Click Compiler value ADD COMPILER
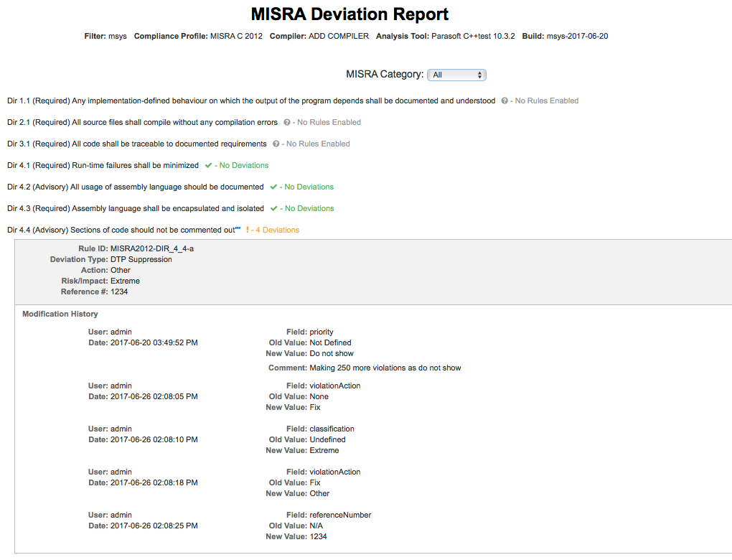This screenshot has width=732, height=560. (x=339, y=36)
